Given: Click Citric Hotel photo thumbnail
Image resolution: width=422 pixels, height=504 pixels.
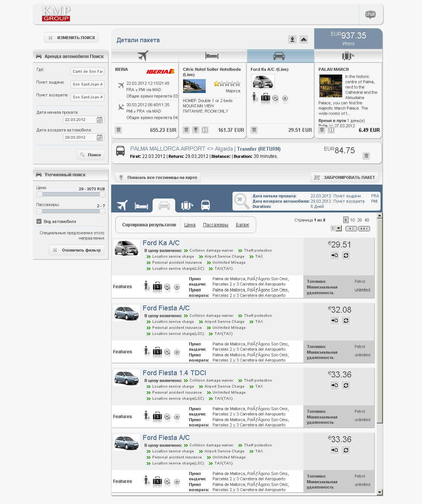Looking at the screenshot, I should pyautogui.click(x=194, y=86).
